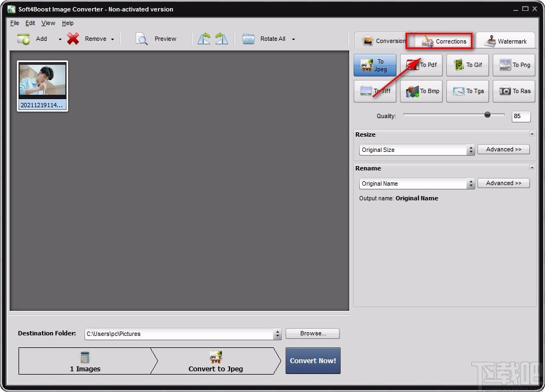Click Advanced button in Rename section
Image resolution: width=545 pixels, height=392 pixels.
[x=503, y=183]
